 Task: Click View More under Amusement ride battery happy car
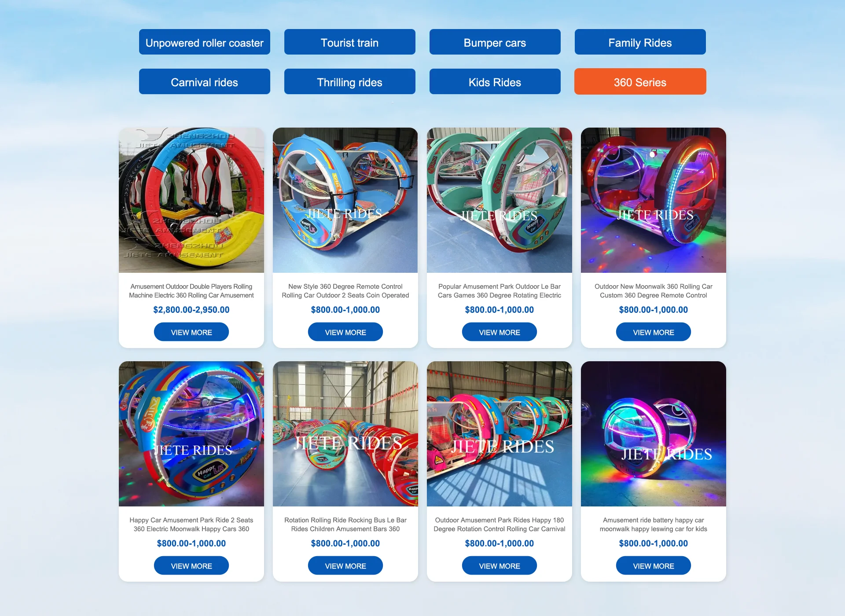654,566
